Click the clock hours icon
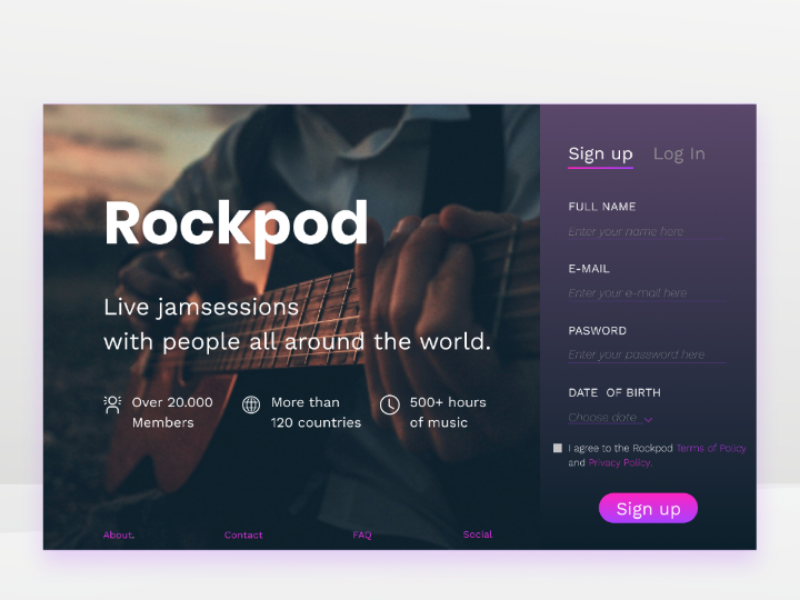Screen dimensions: 800x600 click(x=389, y=405)
